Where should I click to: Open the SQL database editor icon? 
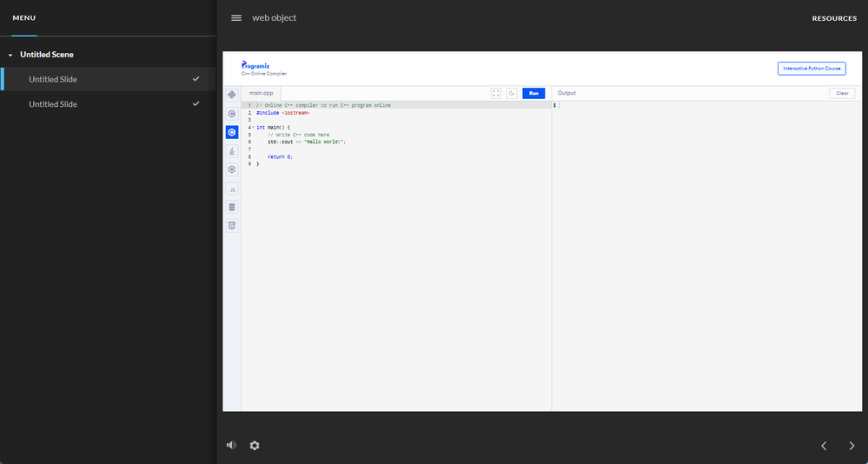click(x=232, y=207)
